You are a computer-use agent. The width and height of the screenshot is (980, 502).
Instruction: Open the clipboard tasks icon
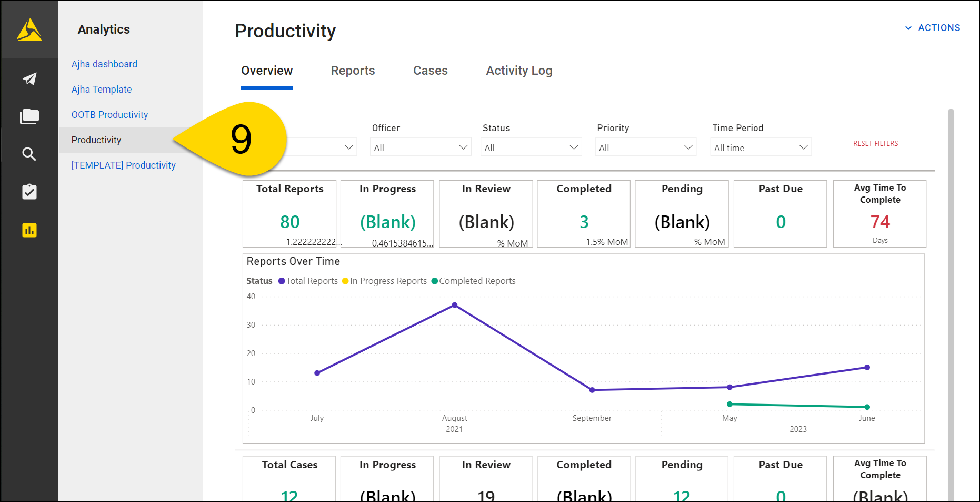(x=29, y=192)
